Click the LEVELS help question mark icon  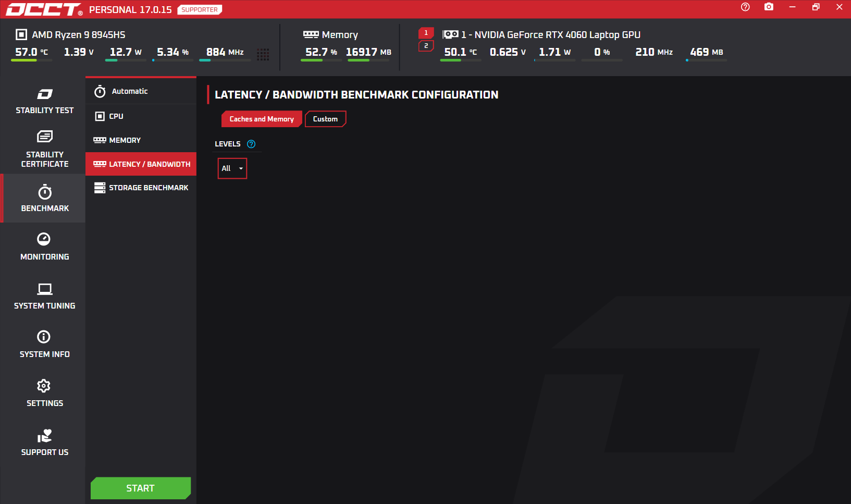[251, 144]
